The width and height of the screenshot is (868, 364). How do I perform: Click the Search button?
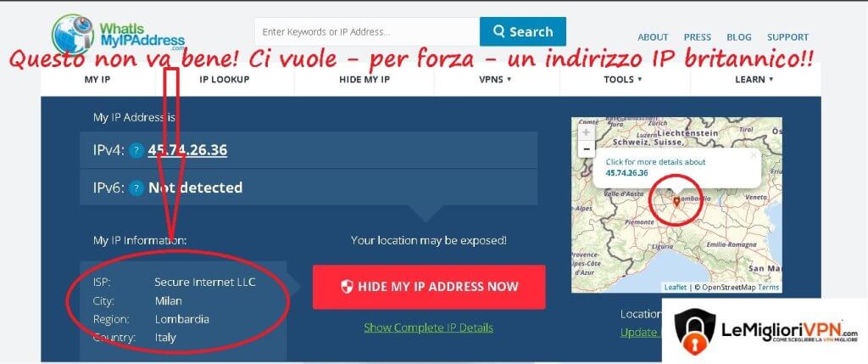pos(522,31)
